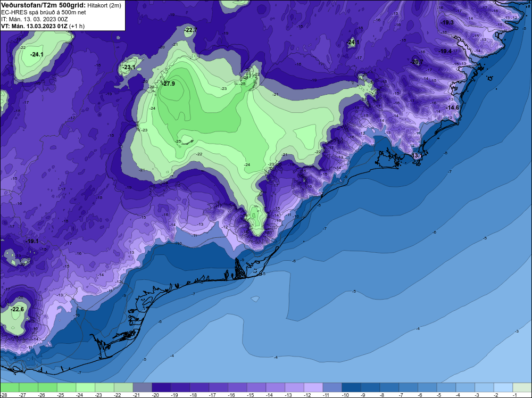Click the -22.6 temperature label
Screen dimensions: 532x398
click(18, 309)
